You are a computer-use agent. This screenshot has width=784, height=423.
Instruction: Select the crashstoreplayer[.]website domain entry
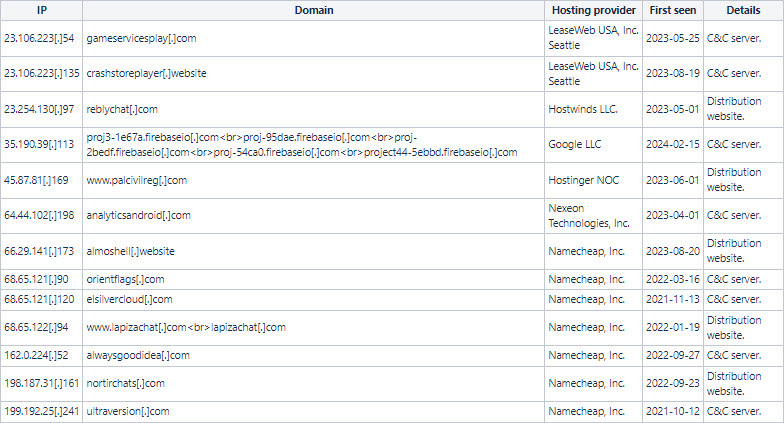click(x=147, y=73)
